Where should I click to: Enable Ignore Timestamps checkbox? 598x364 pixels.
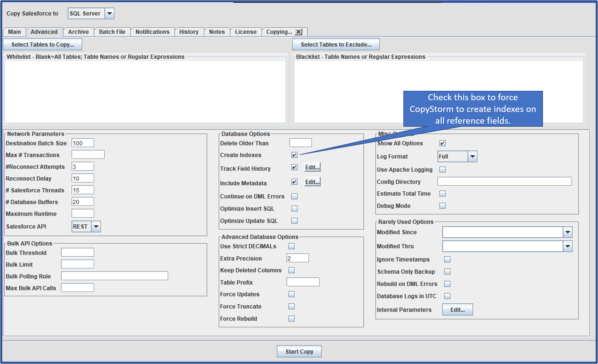[447, 259]
